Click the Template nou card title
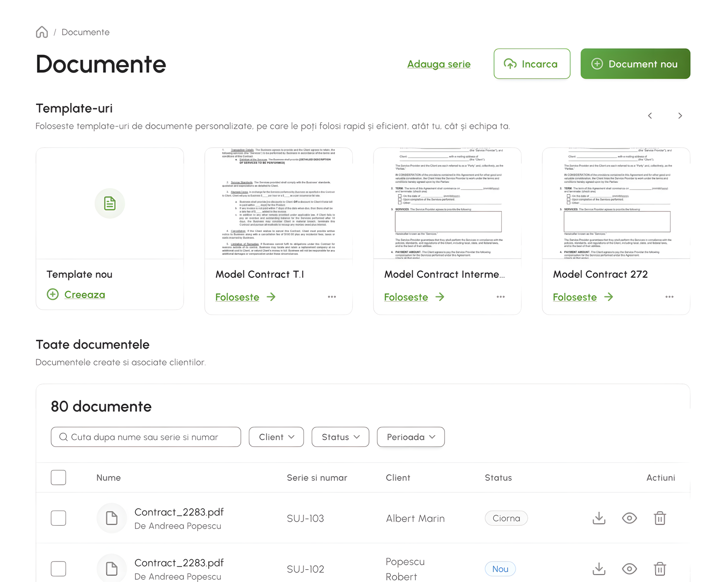The height and width of the screenshot is (582, 728). pos(80,274)
